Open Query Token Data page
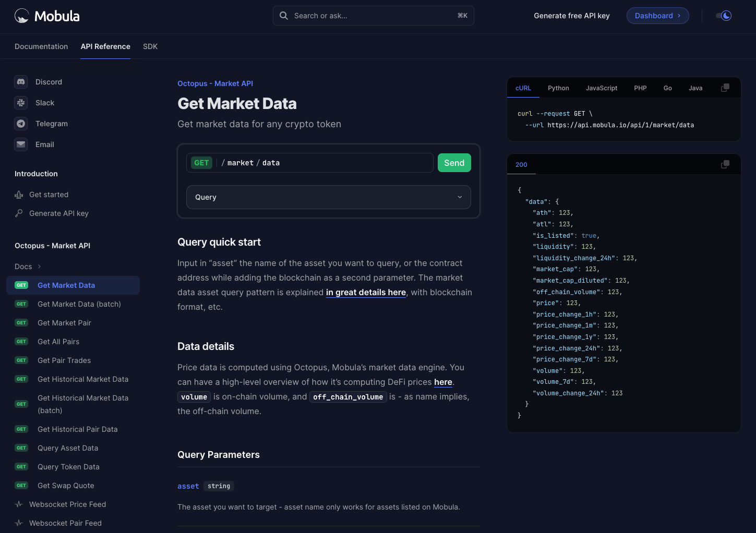756x533 pixels. (x=68, y=467)
